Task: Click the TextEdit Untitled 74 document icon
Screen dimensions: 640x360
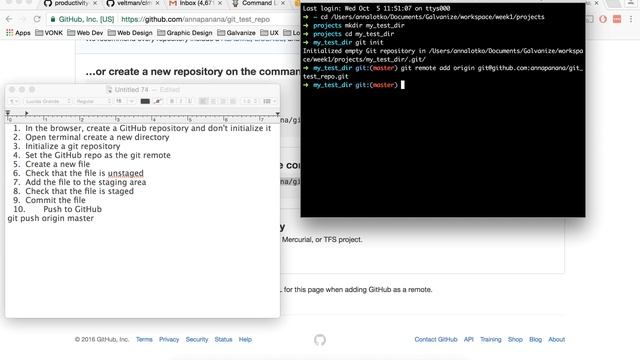Action: point(109,89)
